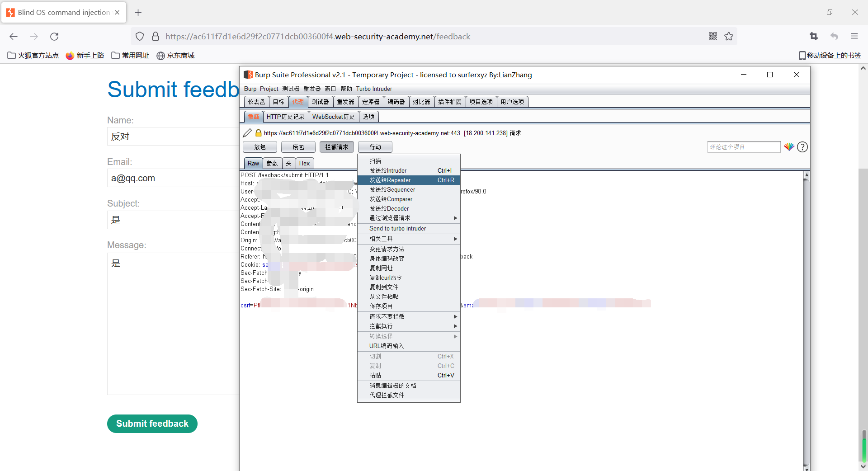This screenshot has height=471, width=868.
Task: View site padlock security information
Action: tap(156, 37)
